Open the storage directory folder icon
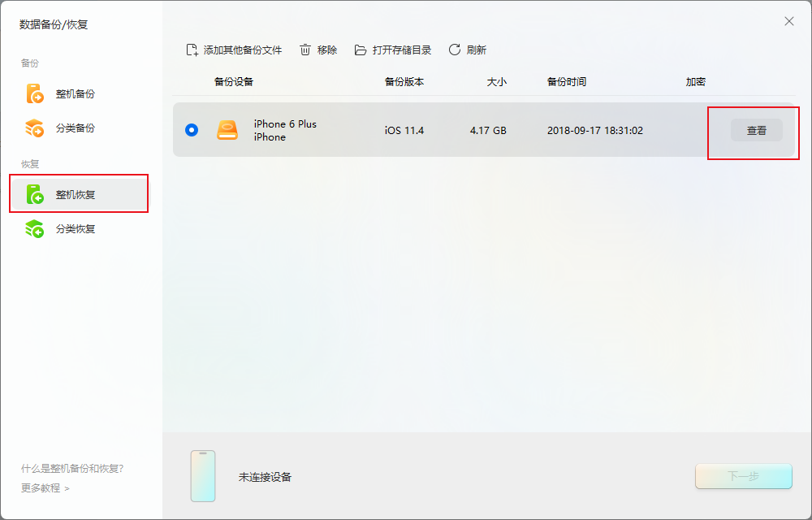812x520 pixels. [361, 50]
